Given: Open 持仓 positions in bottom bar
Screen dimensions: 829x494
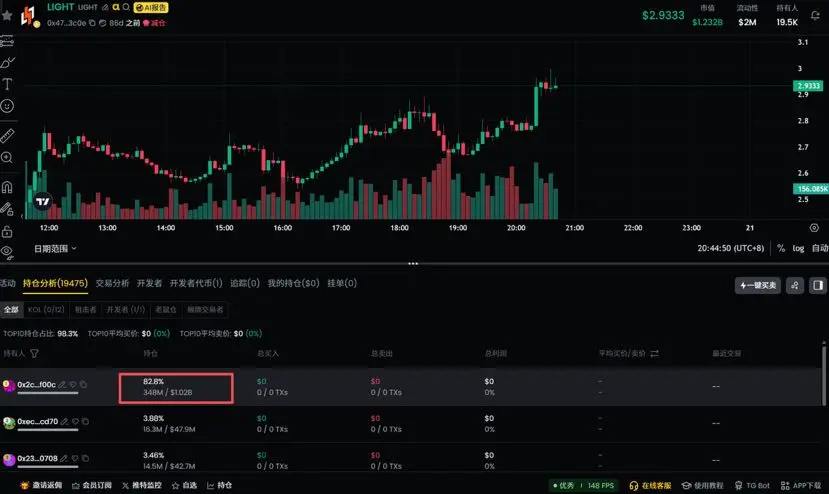Looking at the screenshot, I should click(x=219, y=486).
